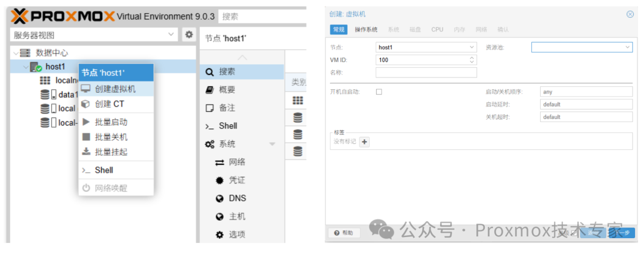Choose Shell from the context menu
The width and height of the screenshot is (644, 256).
pos(116,170)
